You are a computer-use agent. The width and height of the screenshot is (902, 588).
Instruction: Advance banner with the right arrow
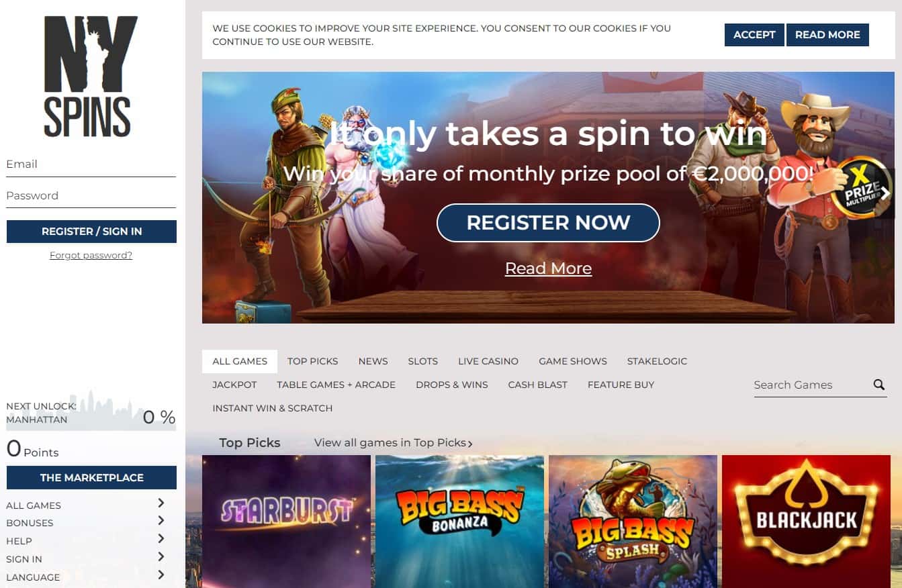885,193
